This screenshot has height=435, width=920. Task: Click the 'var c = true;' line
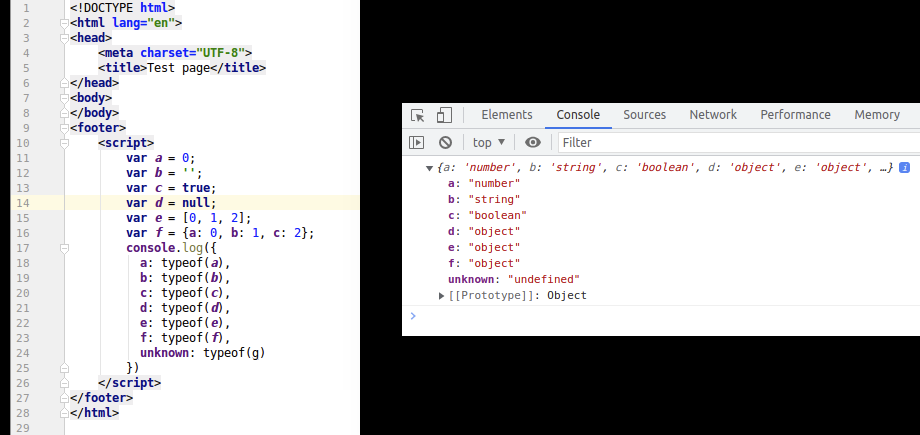(x=171, y=188)
